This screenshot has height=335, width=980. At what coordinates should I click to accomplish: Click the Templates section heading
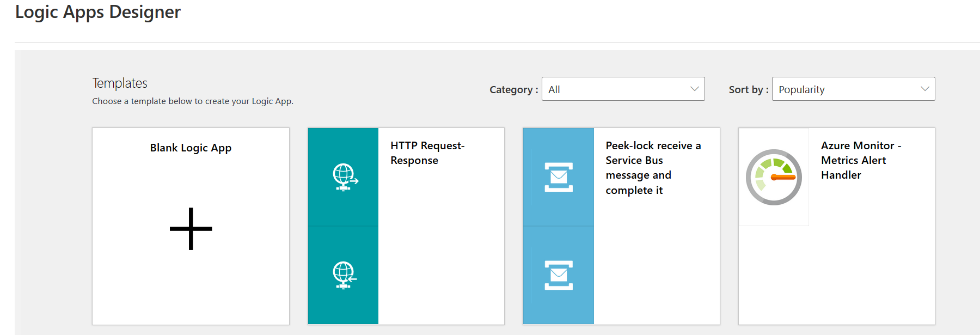pyautogui.click(x=120, y=83)
